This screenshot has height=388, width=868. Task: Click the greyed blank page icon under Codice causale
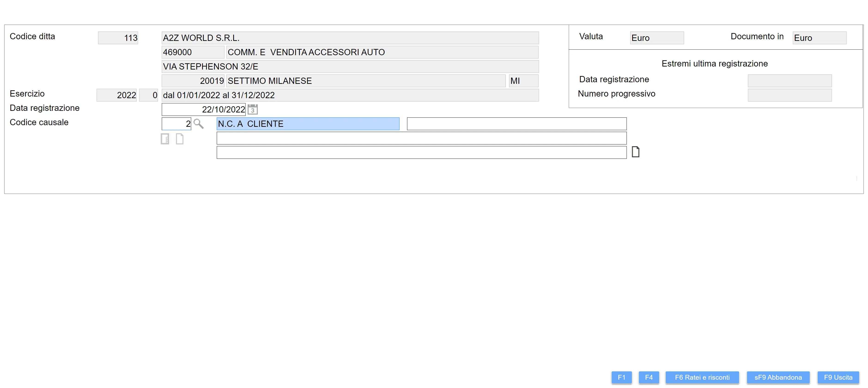tap(180, 139)
